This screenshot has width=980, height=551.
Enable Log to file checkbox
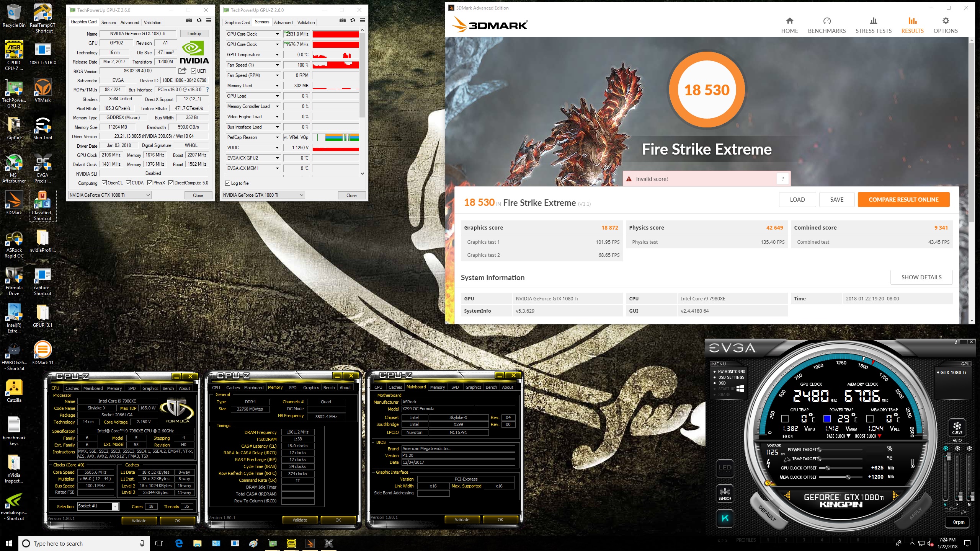228,183
